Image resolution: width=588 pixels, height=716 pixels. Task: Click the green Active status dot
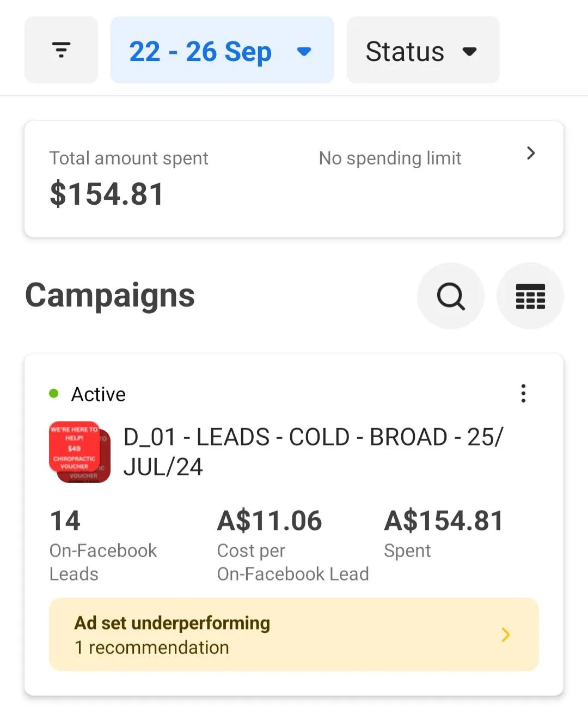point(54,394)
